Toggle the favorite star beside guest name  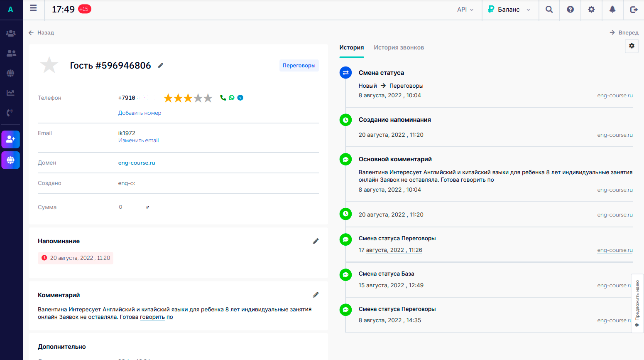click(x=49, y=65)
